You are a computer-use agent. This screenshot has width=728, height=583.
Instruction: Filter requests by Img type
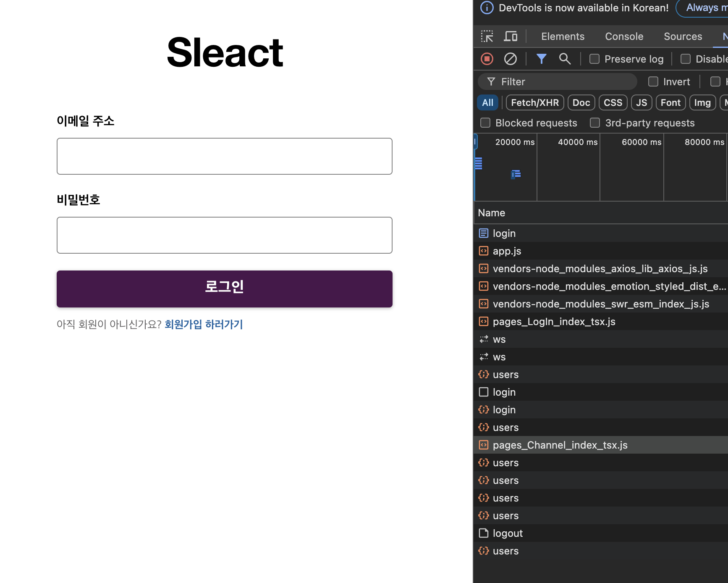point(702,102)
